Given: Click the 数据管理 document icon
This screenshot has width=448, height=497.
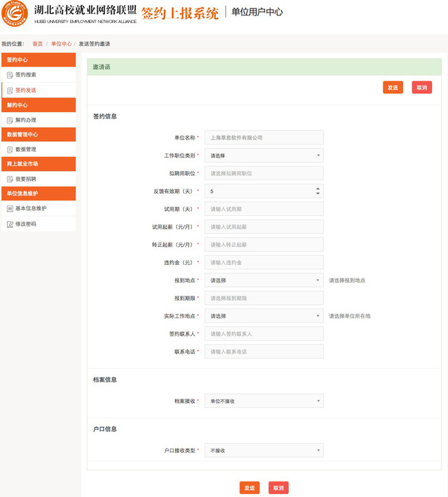Looking at the screenshot, I should (x=10, y=149).
